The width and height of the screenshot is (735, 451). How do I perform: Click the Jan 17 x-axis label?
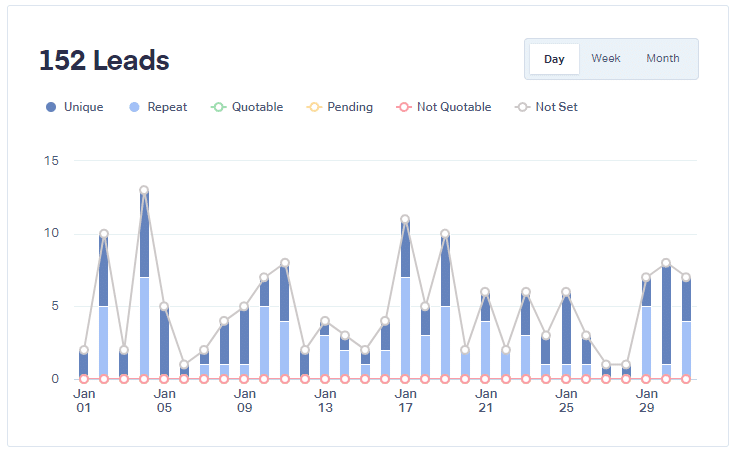405,400
